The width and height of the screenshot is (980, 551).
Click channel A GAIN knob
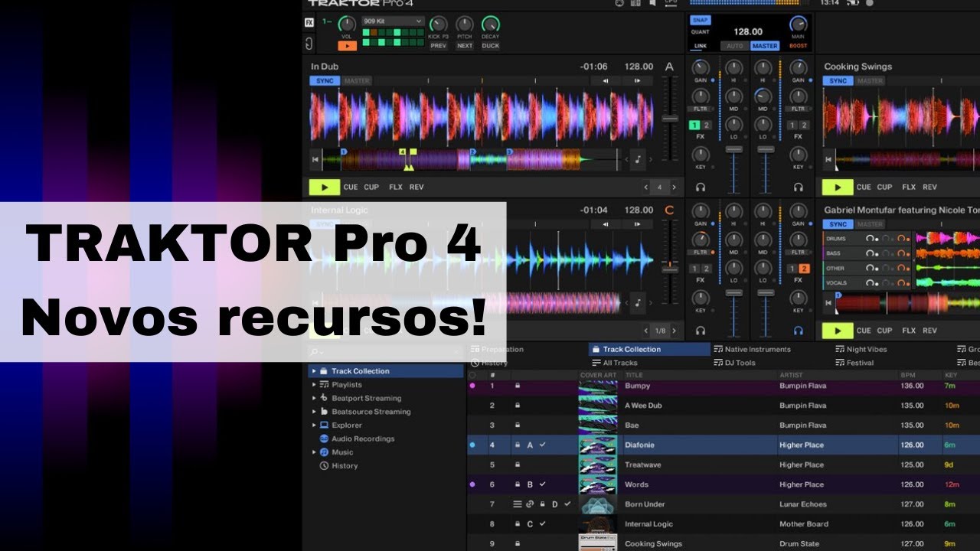point(701,67)
